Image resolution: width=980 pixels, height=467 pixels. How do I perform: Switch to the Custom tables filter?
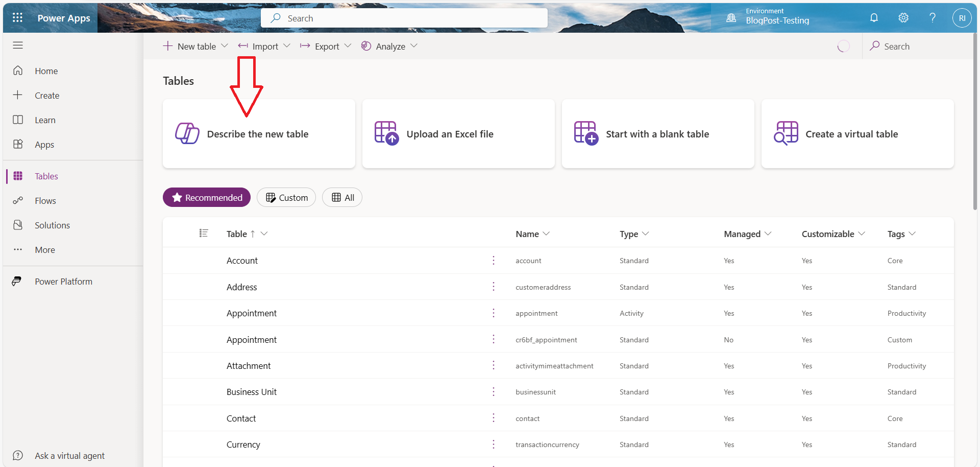286,198
